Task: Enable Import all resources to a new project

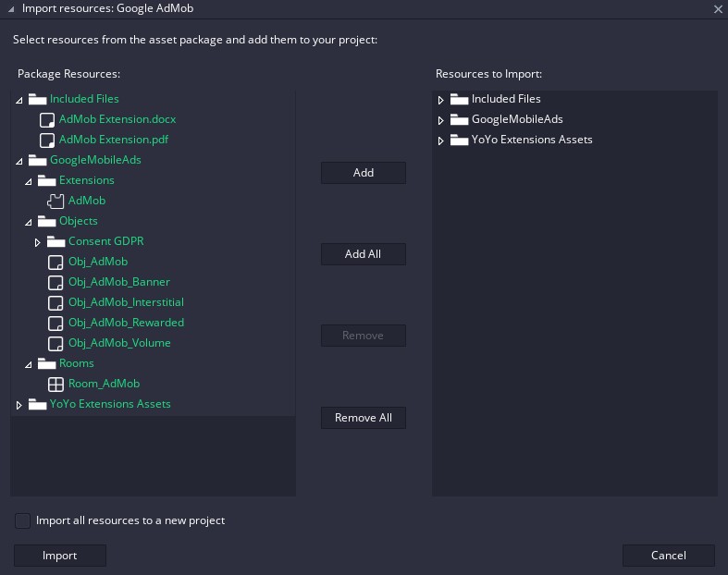Action: point(22,520)
